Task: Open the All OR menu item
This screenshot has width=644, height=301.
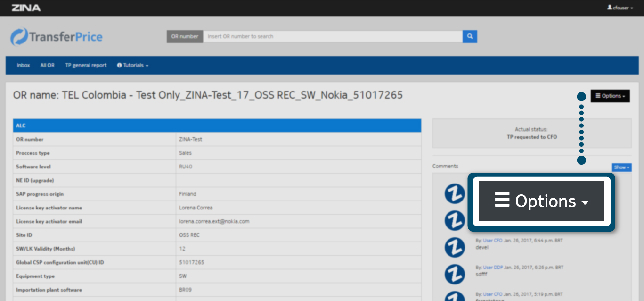Action: click(47, 66)
